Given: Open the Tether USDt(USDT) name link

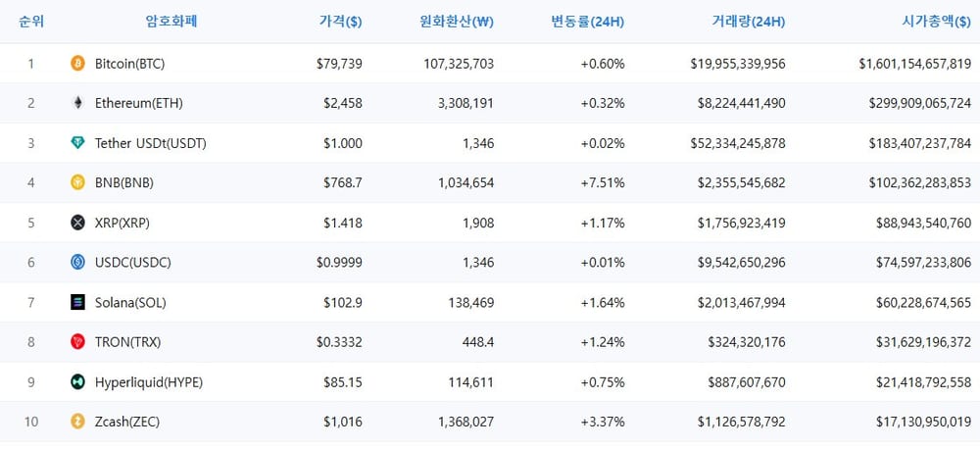Looking at the screenshot, I should tap(151, 143).
